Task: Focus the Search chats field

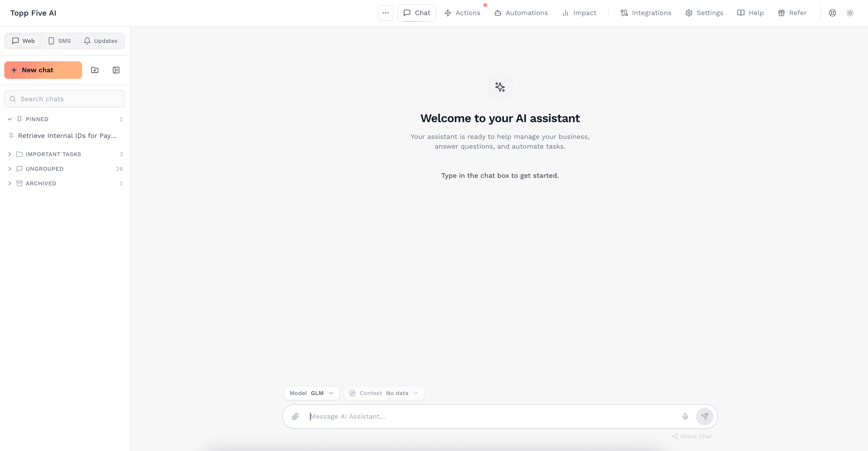Action: pos(65,99)
